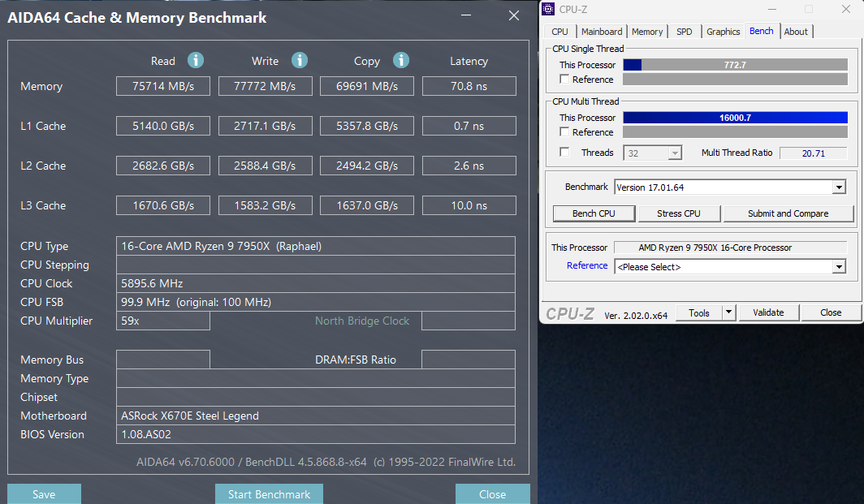Click the CPU Multi Thread score bar
This screenshot has height=504, width=864.
735,118
